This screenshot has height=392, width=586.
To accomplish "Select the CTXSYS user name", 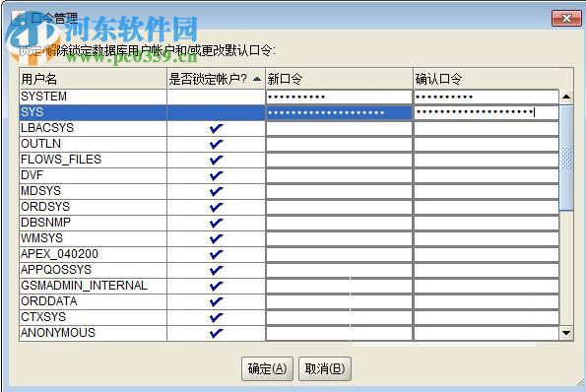I will 43,317.
